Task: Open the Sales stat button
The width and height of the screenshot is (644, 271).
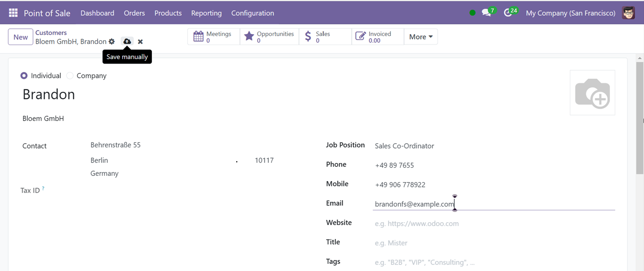Action: point(326,37)
